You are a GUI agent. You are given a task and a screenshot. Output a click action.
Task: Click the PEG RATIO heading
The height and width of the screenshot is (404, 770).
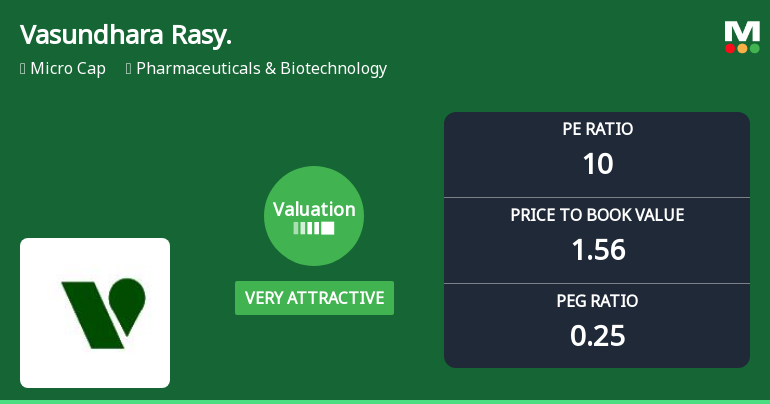click(x=597, y=301)
